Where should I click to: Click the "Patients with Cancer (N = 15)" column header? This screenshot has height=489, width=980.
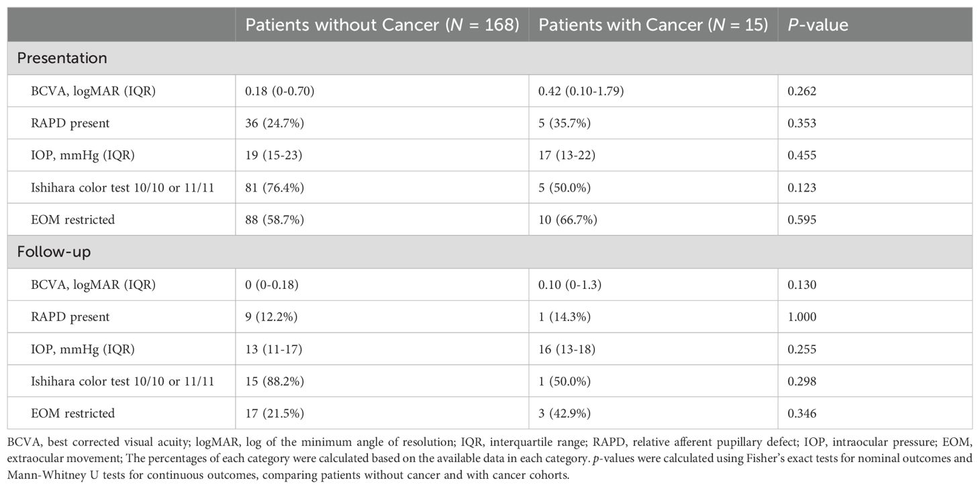pyautogui.click(x=652, y=26)
